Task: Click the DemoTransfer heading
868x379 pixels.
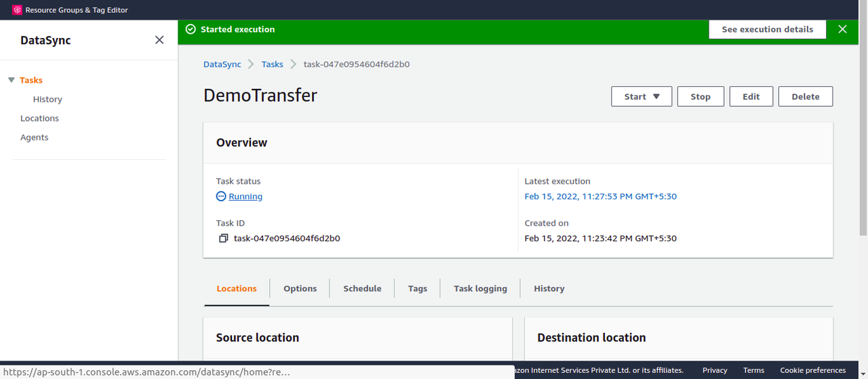Action: (260, 95)
